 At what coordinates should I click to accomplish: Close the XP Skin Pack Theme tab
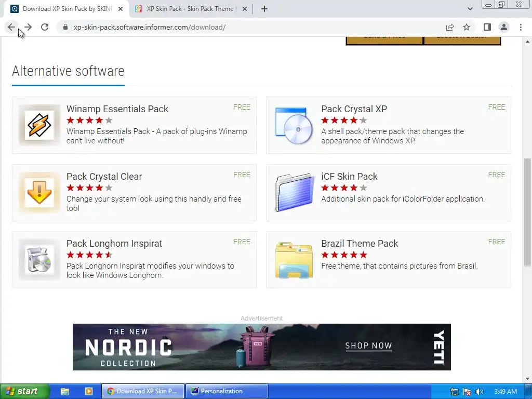245,9
